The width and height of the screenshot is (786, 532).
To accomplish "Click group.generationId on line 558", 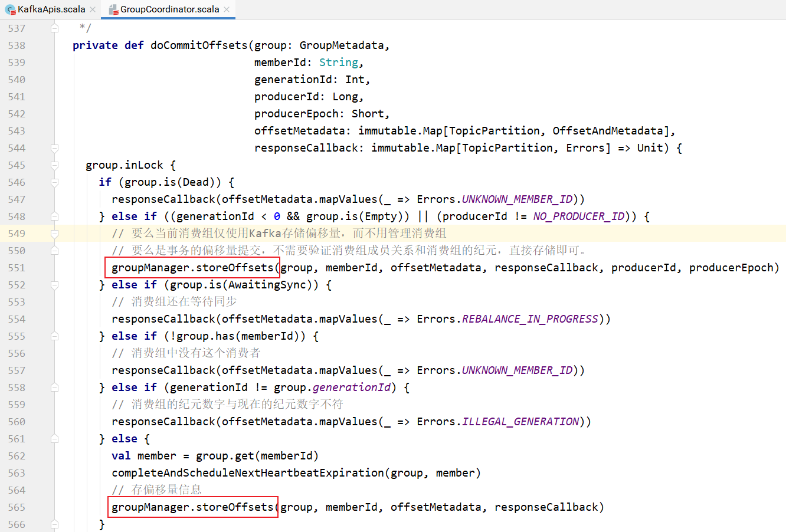I will click(x=332, y=387).
